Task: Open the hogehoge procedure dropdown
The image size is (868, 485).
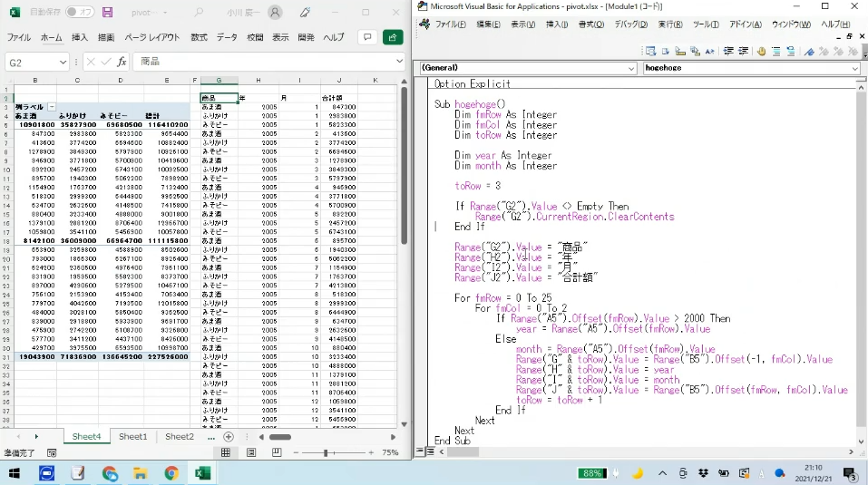Action: (x=854, y=68)
